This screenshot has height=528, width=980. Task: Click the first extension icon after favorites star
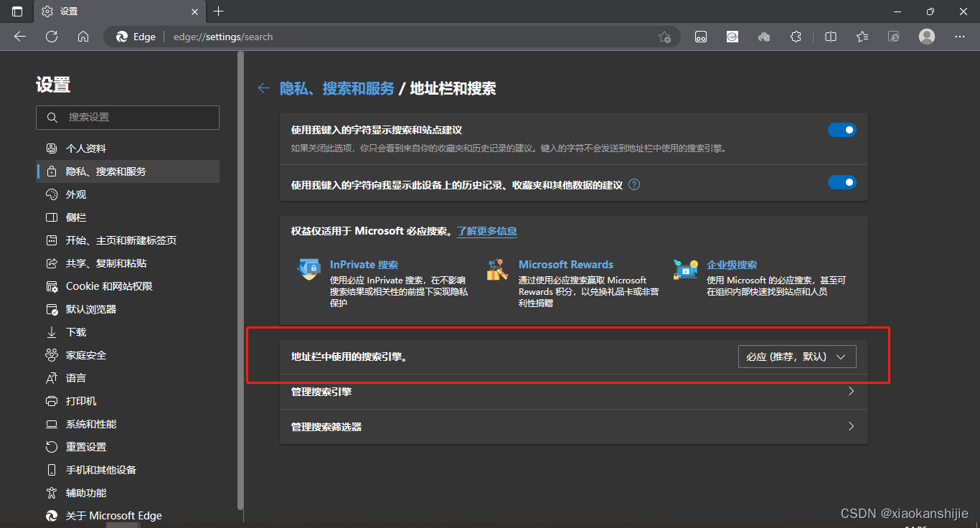(701, 37)
